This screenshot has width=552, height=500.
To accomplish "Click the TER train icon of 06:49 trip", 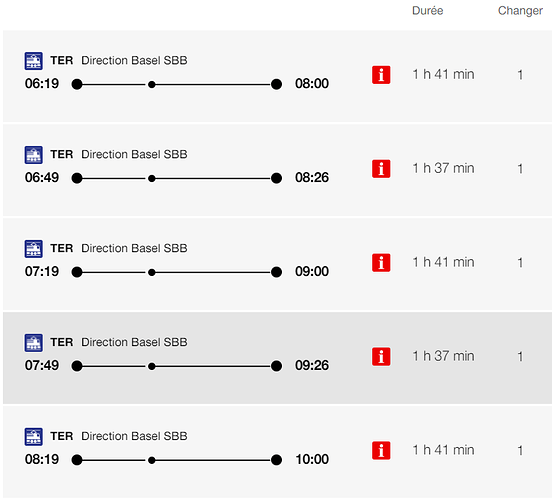I will (34, 155).
